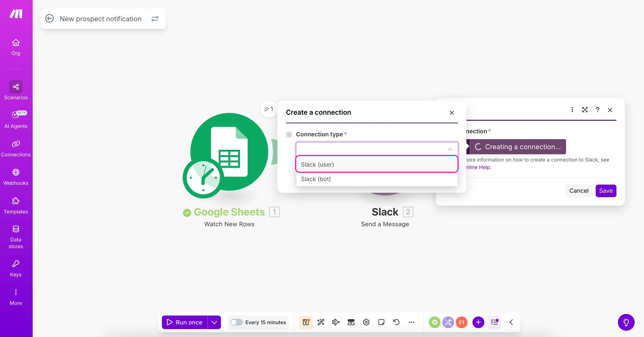The image size is (644, 337).
Task: Show More sidebar options
Action: (x=16, y=297)
